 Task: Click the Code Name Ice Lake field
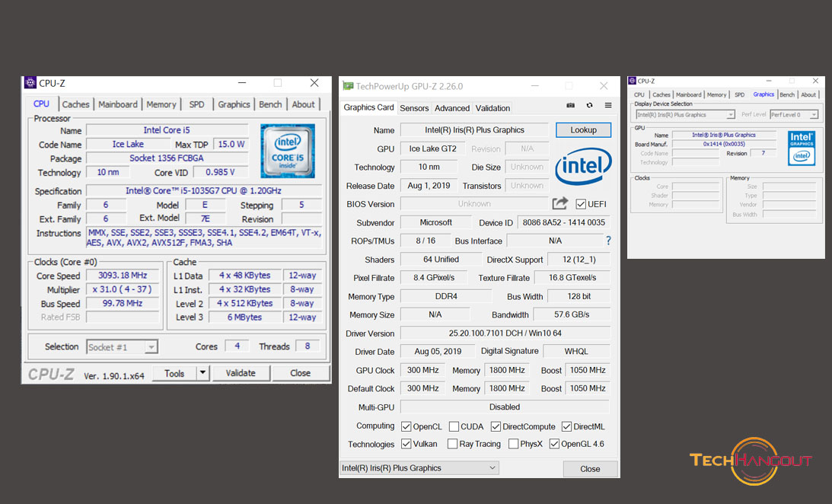click(x=128, y=145)
